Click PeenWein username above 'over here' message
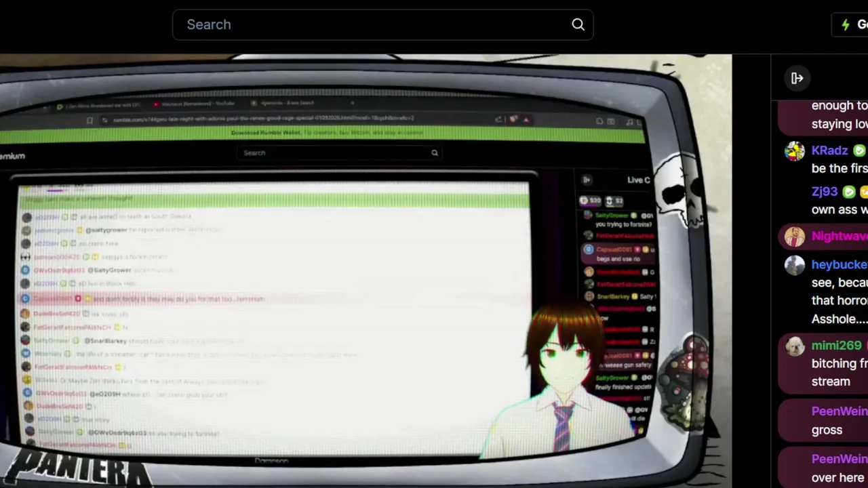 [x=840, y=460]
